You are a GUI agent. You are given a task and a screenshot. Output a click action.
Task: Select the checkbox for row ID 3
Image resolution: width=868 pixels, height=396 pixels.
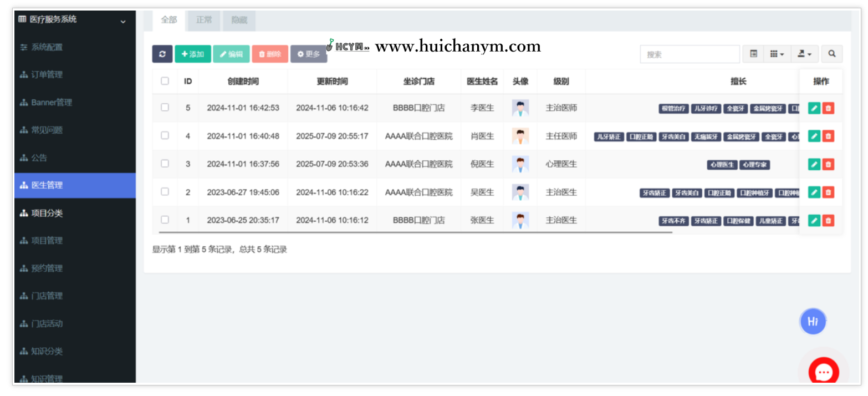click(x=165, y=164)
